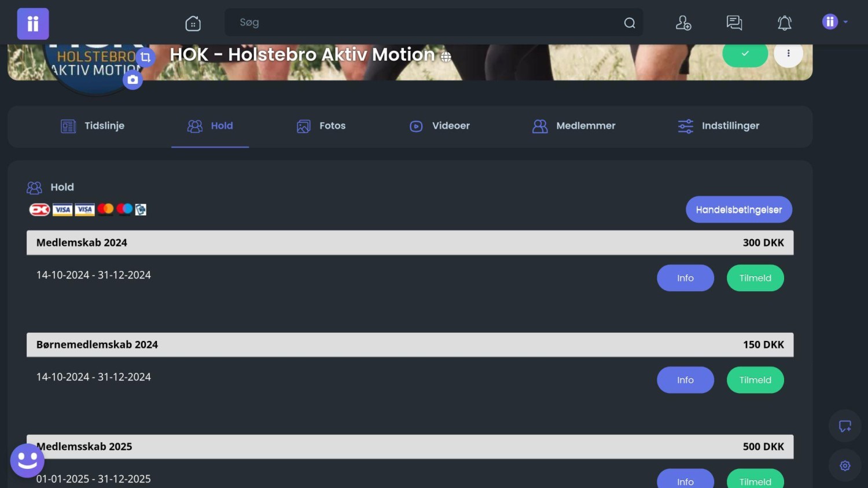868x488 pixels.
Task: Tilmeld to Medlemsskab 2025
Action: [755, 479]
